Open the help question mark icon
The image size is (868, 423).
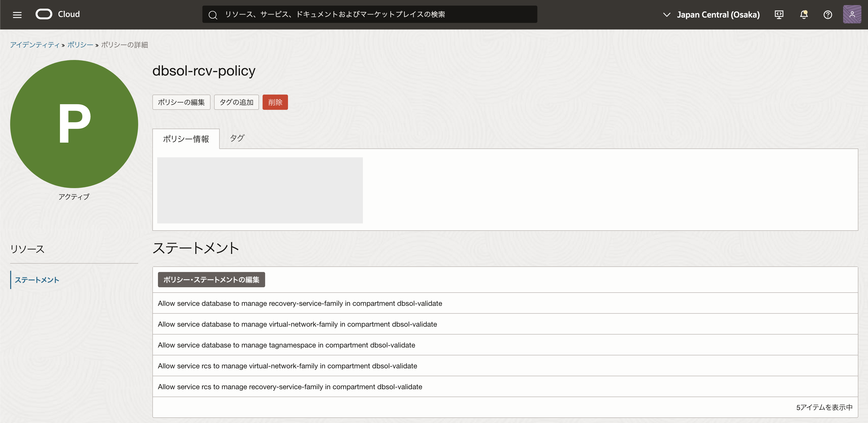828,14
